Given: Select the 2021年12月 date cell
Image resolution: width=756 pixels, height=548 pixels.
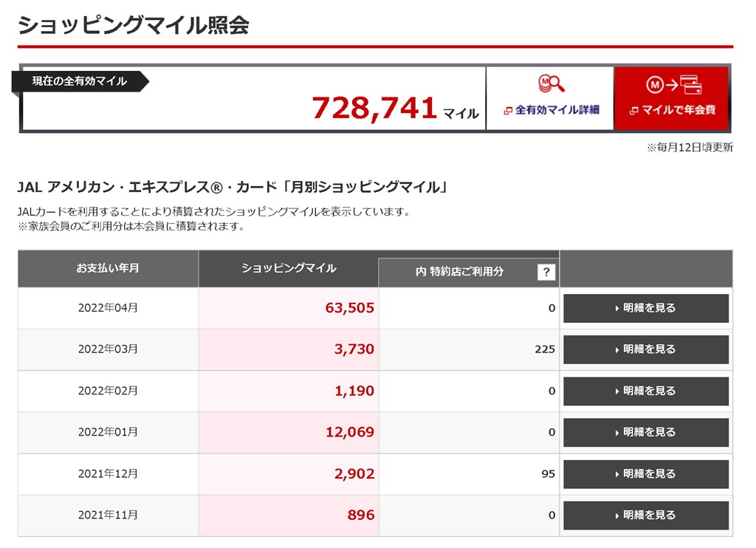Looking at the screenshot, I should 108,473.
